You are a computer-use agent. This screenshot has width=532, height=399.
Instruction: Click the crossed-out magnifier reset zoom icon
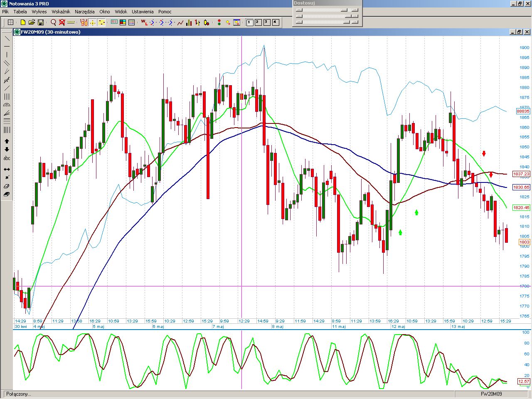62,22
